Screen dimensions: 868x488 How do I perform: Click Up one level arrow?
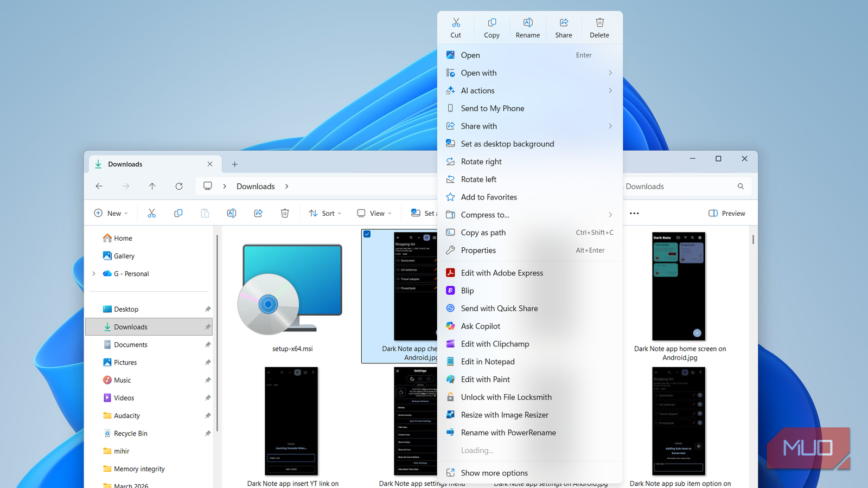pyautogui.click(x=152, y=187)
